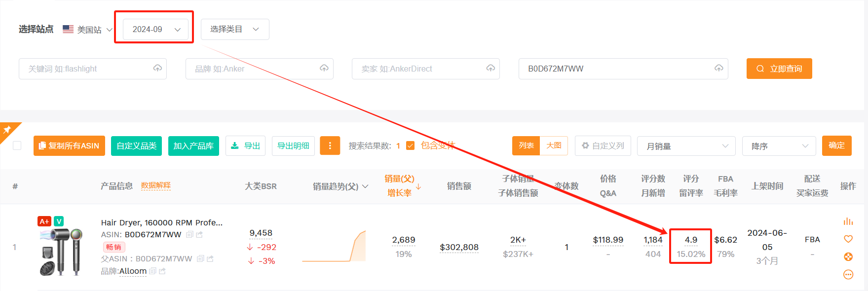The height and width of the screenshot is (291, 868).
Task: Click the 确定 confirm button
Action: [x=836, y=145]
